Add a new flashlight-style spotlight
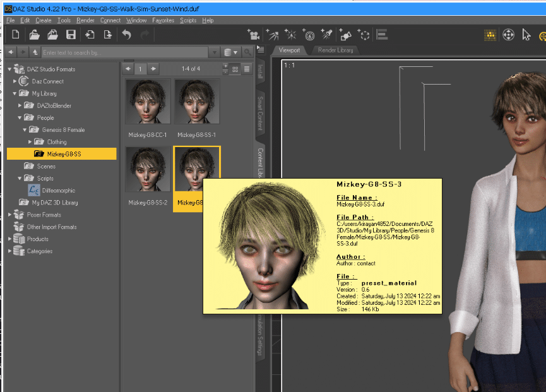 [x=326, y=35]
